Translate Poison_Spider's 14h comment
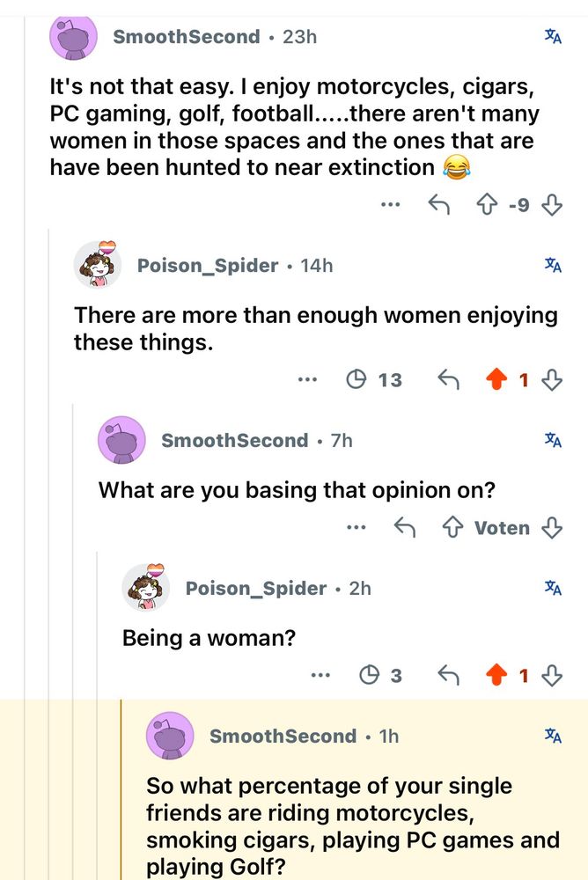The width and height of the screenshot is (588, 880). [x=553, y=265]
